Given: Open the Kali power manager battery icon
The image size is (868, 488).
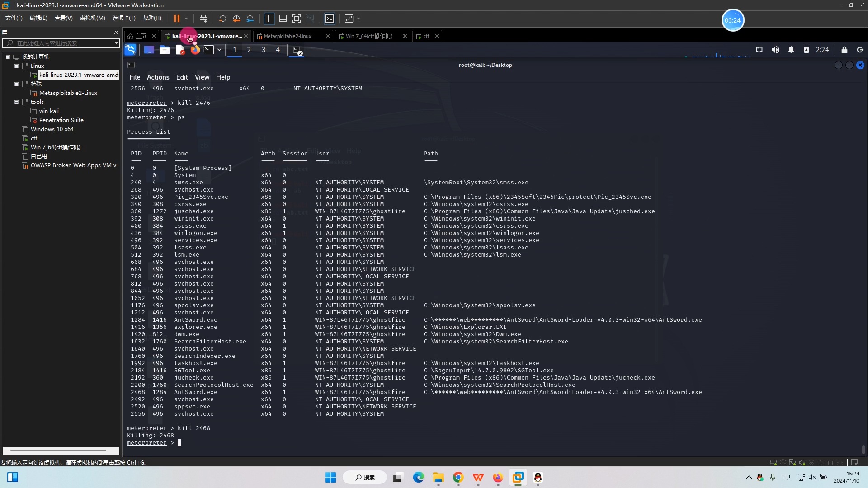Looking at the screenshot, I should coord(807,50).
